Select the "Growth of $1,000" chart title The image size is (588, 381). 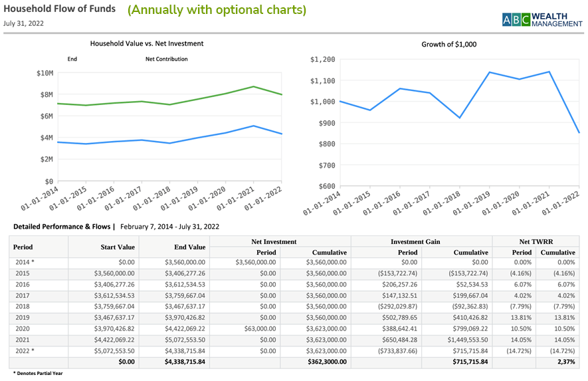click(x=448, y=45)
